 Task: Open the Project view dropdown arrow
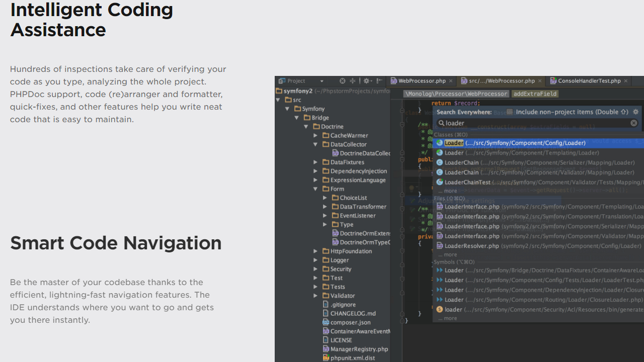click(x=322, y=81)
